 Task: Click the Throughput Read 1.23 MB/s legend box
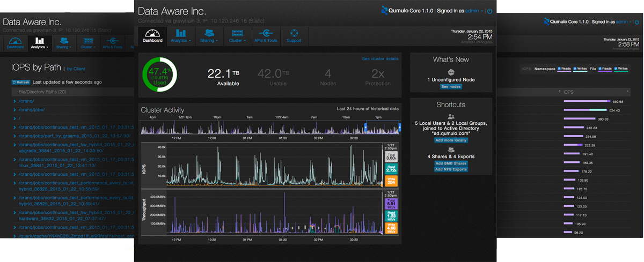[391, 216]
